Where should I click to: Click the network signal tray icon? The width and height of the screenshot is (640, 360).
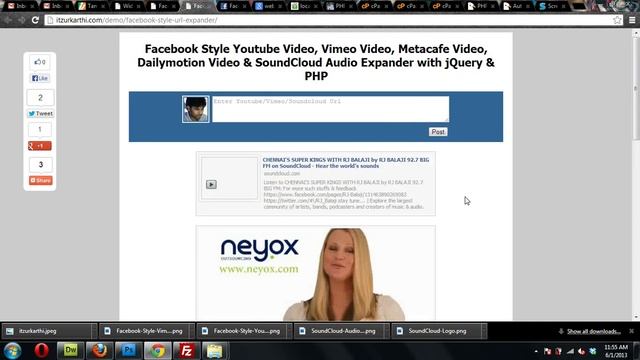(x=570, y=351)
